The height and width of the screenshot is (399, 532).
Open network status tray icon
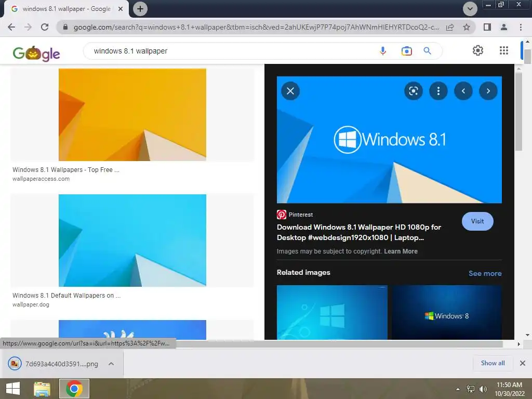471,389
